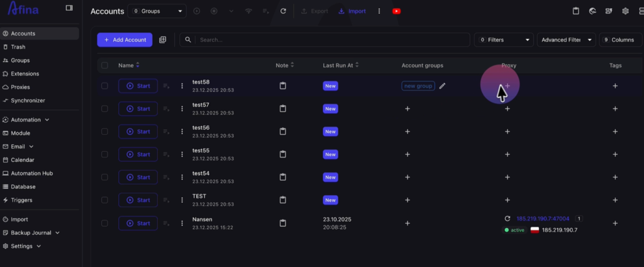Add proxy to test57

coord(508,108)
